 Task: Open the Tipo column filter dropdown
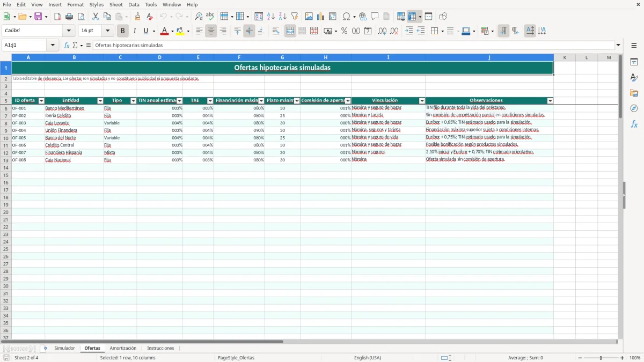pyautogui.click(x=133, y=101)
